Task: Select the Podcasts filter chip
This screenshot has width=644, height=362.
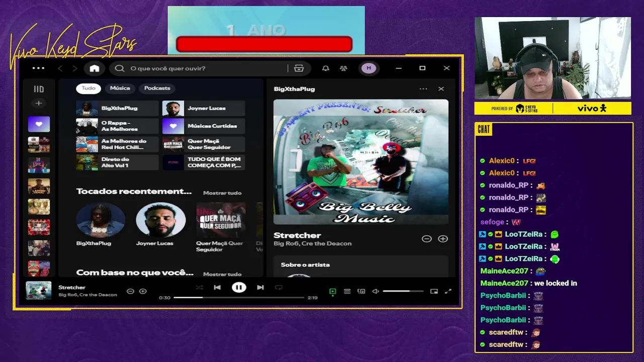Action: pos(157,88)
